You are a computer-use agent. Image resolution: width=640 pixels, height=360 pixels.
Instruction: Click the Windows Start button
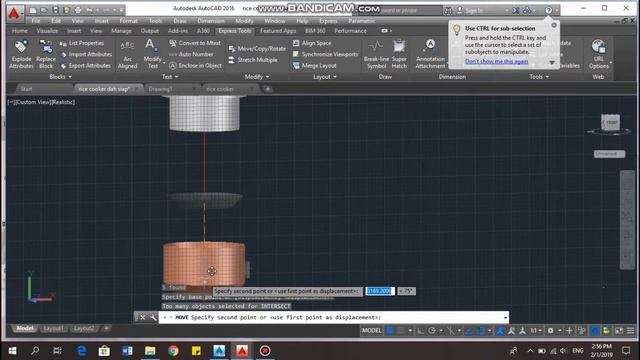tap(12, 351)
